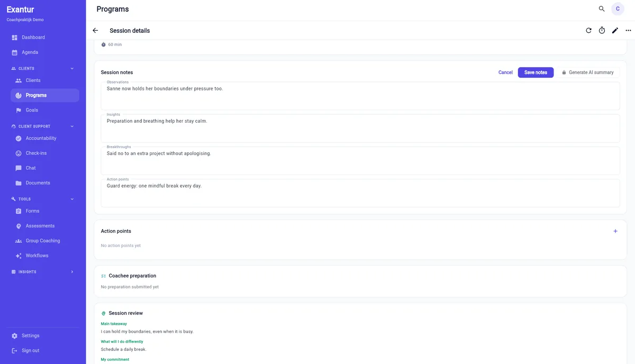
Task: Open the Group Coaching icon
Action: [x=19, y=241]
